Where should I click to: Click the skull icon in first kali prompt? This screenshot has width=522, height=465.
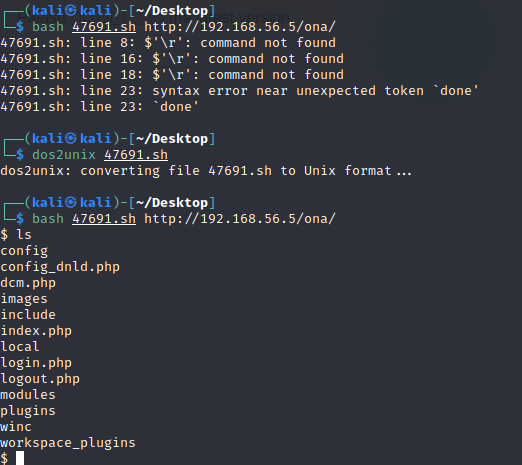(x=70, y=11)
